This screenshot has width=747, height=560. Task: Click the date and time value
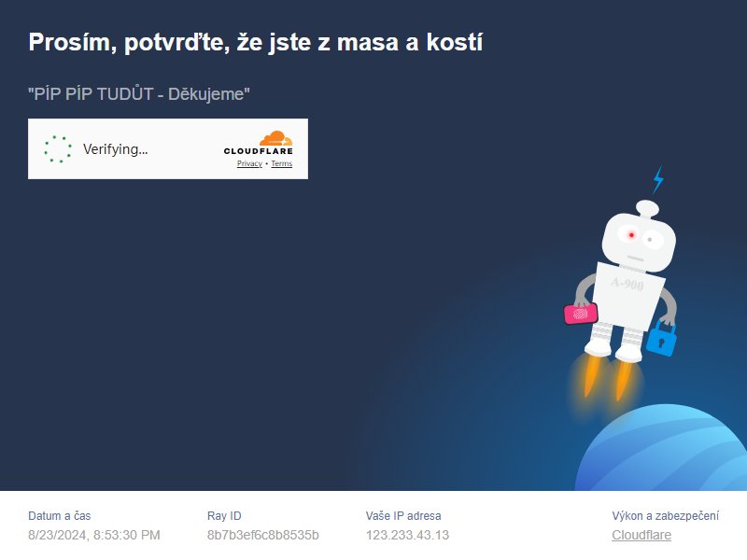pyautogui.click(x=94, y=535)
